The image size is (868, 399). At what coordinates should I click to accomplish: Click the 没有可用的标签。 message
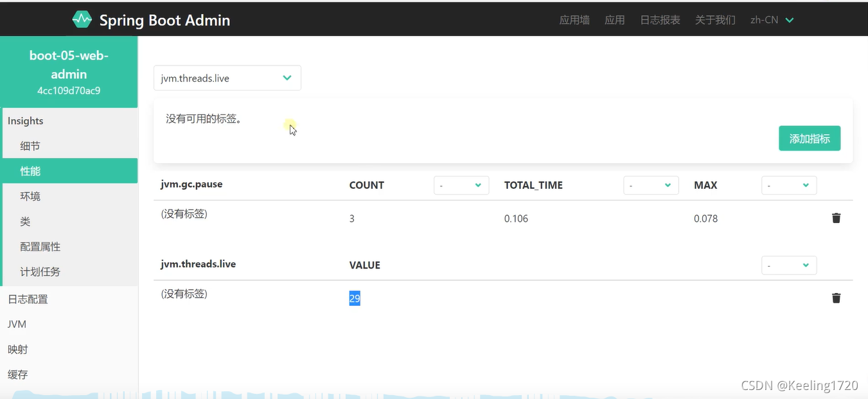pos(204,119)
